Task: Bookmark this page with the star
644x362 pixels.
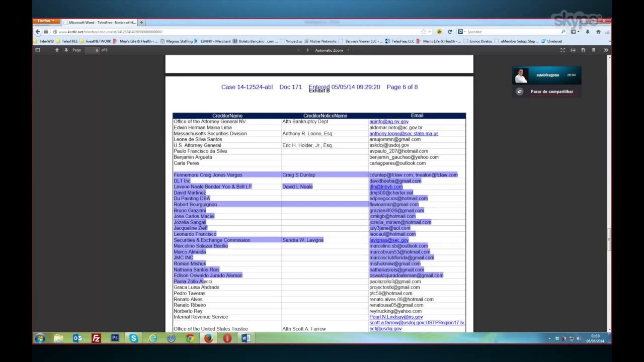Action: coord(423,32)
